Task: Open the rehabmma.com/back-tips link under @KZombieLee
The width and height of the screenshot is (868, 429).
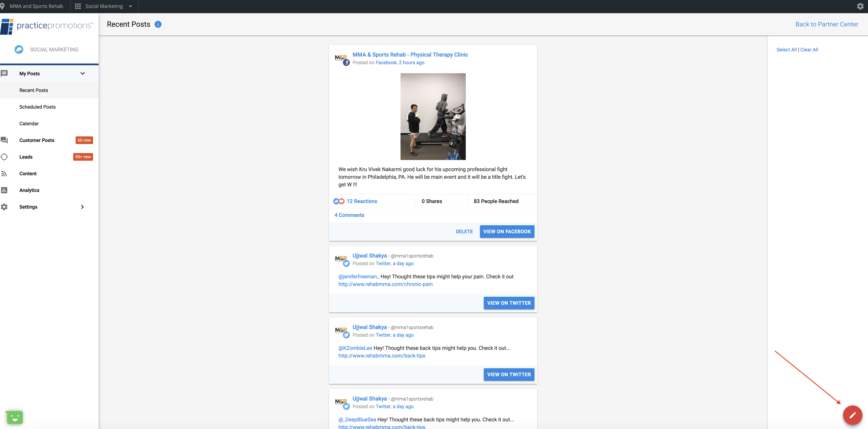Action: click(x=382, y=356)
